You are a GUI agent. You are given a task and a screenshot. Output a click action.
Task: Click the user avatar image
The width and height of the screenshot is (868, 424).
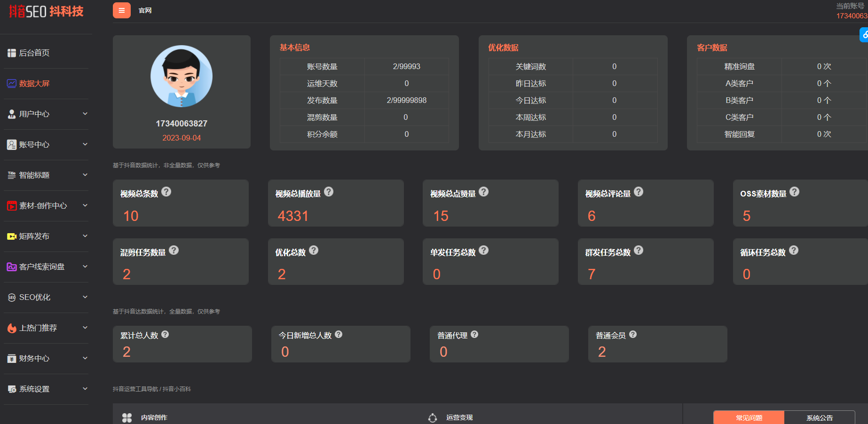point(181,76)
